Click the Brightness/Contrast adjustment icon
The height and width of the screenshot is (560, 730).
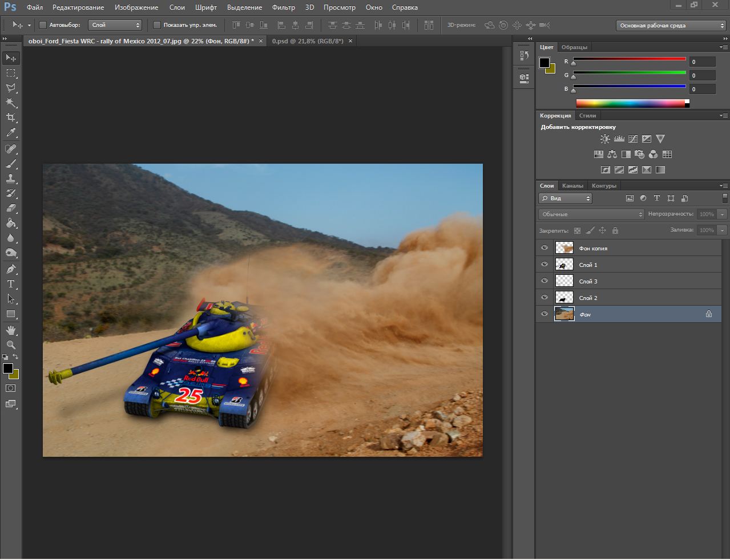click(605, 139)
